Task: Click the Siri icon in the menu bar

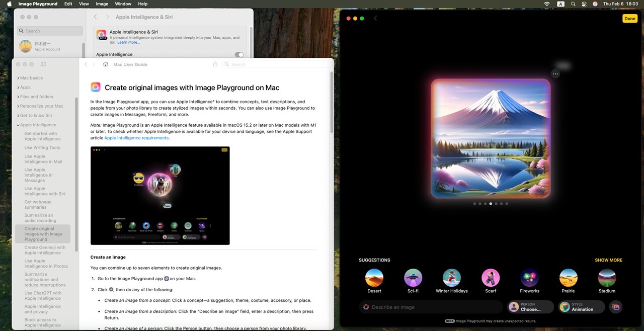Action: tap(595, 4)
